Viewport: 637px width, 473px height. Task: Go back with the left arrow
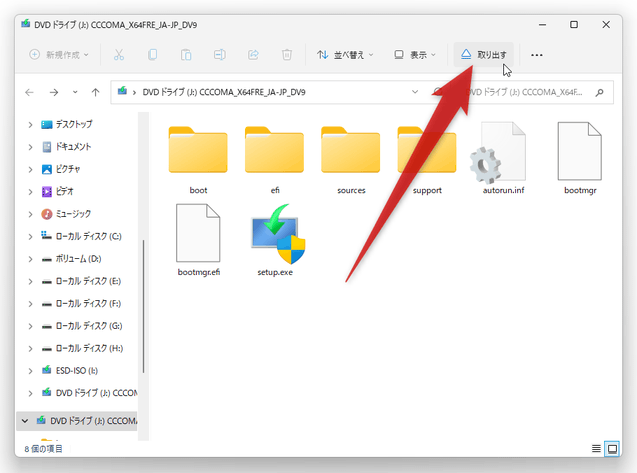point(29,92)
